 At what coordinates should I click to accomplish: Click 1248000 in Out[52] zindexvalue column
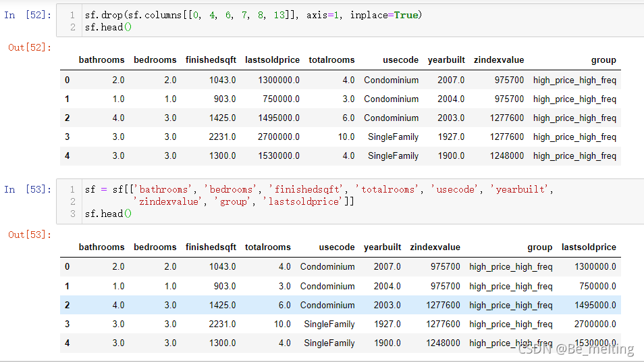coord(507,155)
